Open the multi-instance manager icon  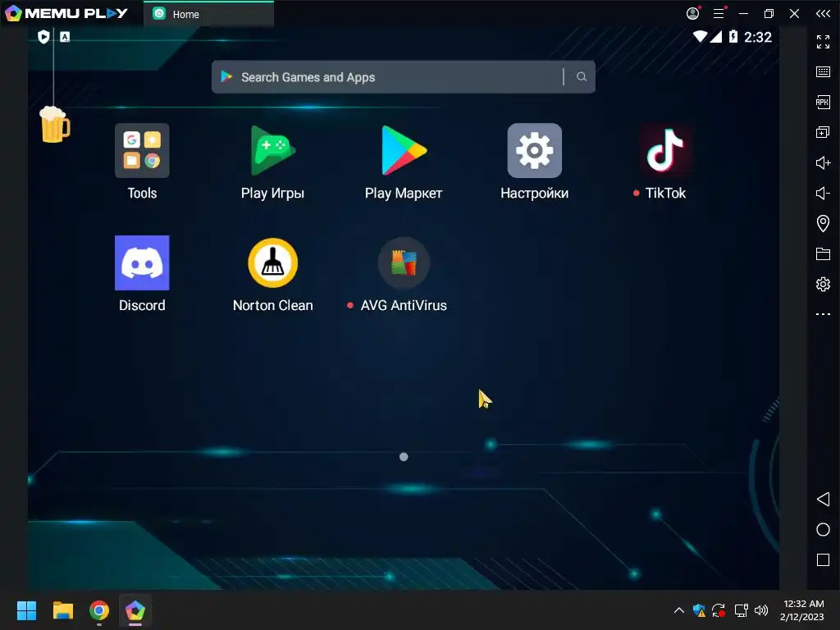823,132
